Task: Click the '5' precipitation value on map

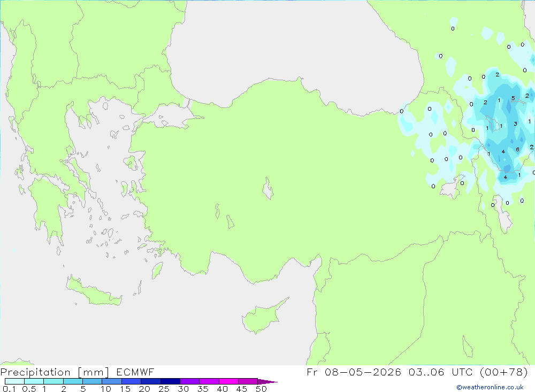Action: pyautogui.click(x=513, y=98)
